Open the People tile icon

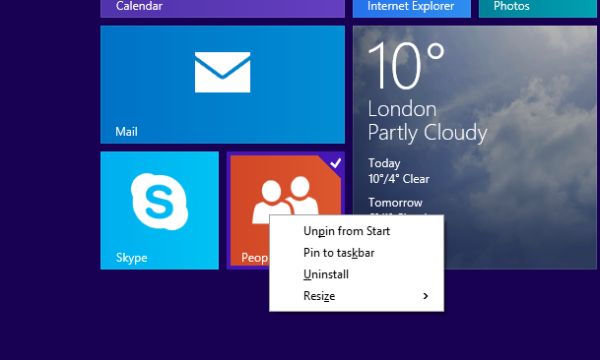coord(285,200)
